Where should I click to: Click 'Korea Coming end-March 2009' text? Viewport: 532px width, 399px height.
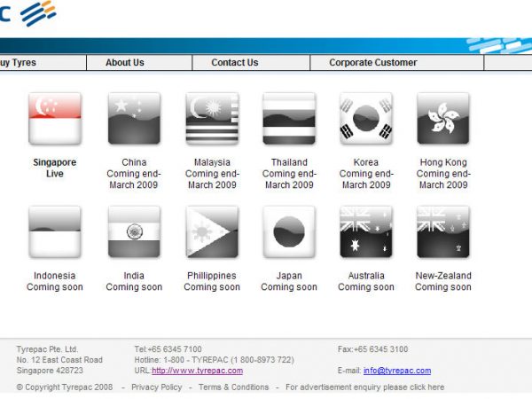point(366,174)
